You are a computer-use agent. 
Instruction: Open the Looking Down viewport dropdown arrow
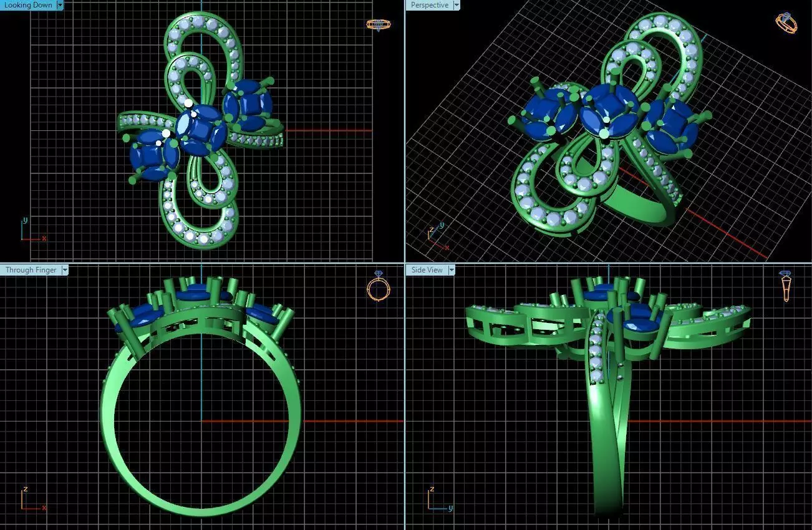[60, 5]
